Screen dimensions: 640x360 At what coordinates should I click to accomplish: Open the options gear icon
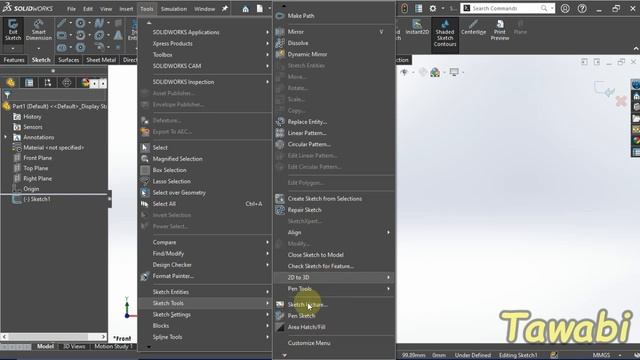click(x=433, y=8)
